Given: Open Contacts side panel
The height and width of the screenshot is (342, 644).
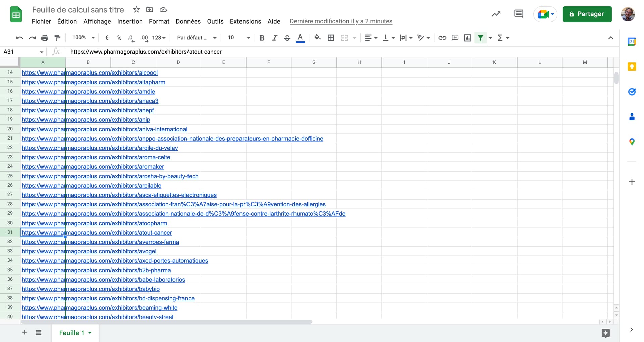Looking at the screenshot, I should pos(632,117).
